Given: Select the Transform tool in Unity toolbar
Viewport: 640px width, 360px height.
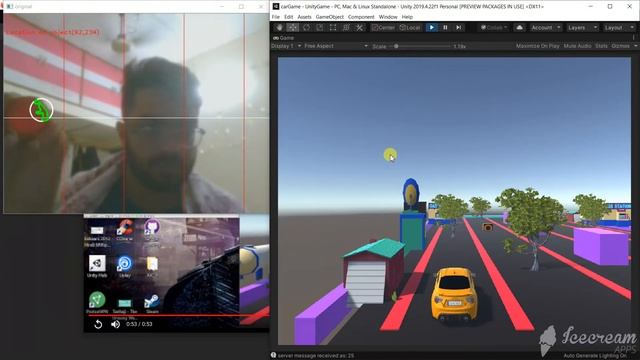Looking at the screenshot, I should coord(346,27).
